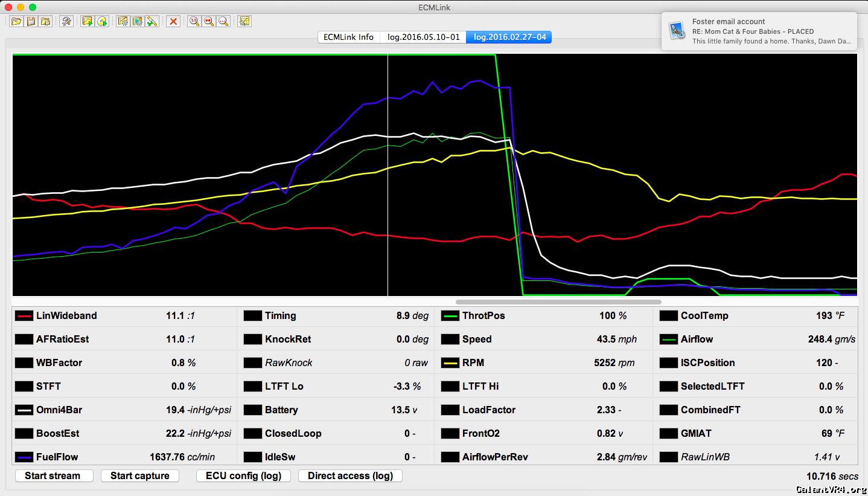Open the log.2016.05.10-01 tab
This screenshot has height=496, width=868.
[423, 37]
